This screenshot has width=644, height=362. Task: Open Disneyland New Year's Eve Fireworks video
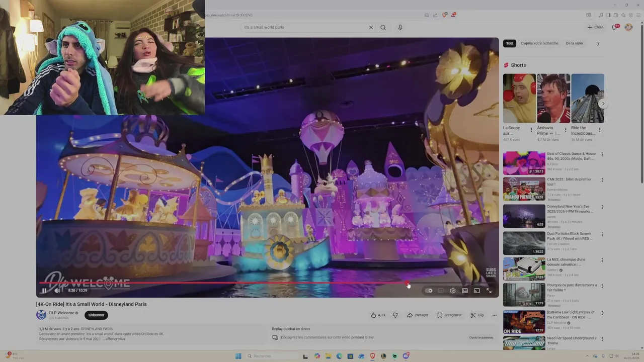pos(524,216)
